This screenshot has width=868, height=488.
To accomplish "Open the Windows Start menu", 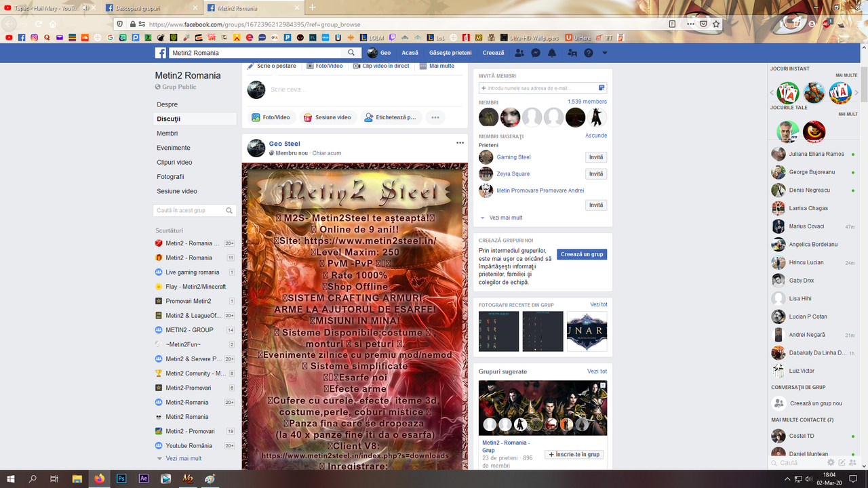I will [11, 479].
